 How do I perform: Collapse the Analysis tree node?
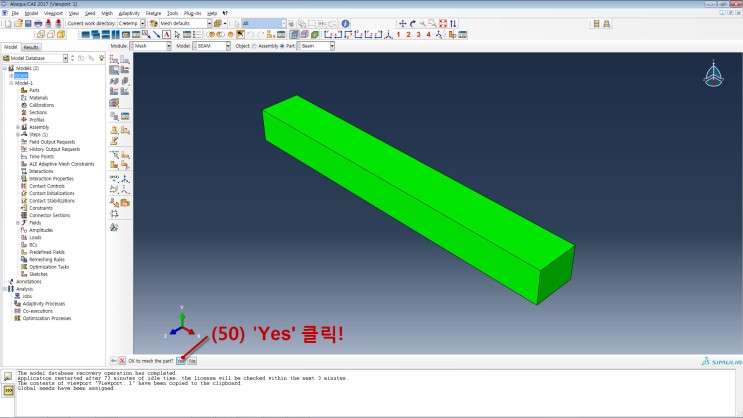[x=5, y=289]
